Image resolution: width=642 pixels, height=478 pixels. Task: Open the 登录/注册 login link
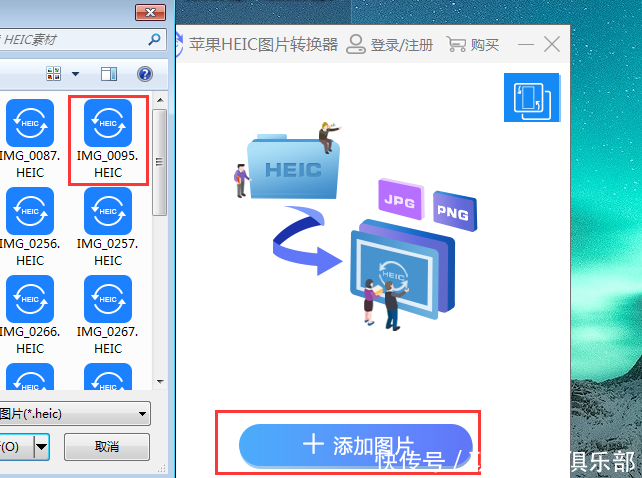click(390, 45)
